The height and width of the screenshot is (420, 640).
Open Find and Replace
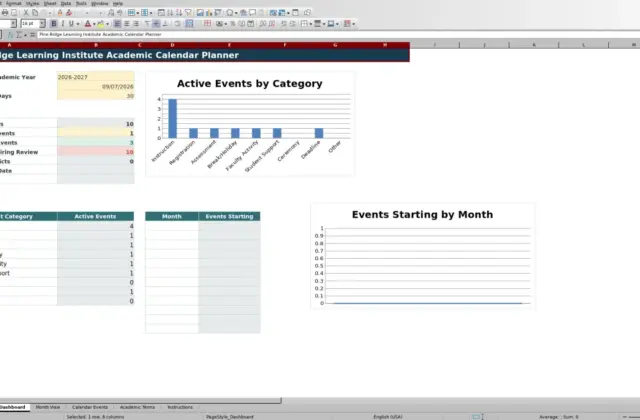pyautogui.click(x=111, y=13)
